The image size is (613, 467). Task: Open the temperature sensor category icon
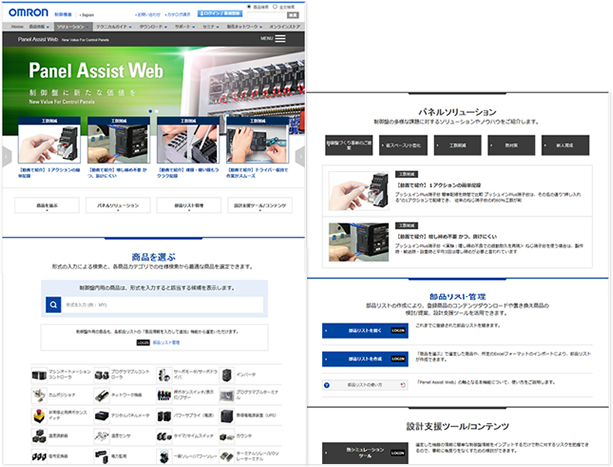click(102, 436)
